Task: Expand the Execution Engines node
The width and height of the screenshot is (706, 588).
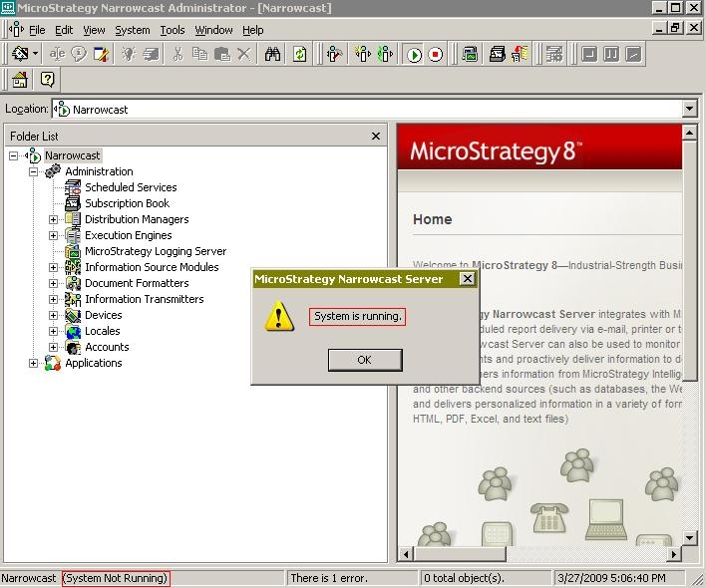Action: 53,236
